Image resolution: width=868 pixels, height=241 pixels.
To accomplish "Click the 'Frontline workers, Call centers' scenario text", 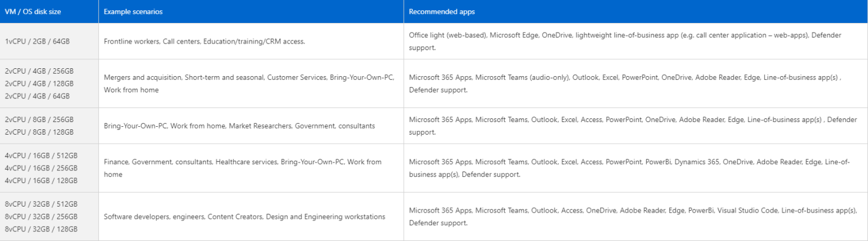I will coord(152,41).
